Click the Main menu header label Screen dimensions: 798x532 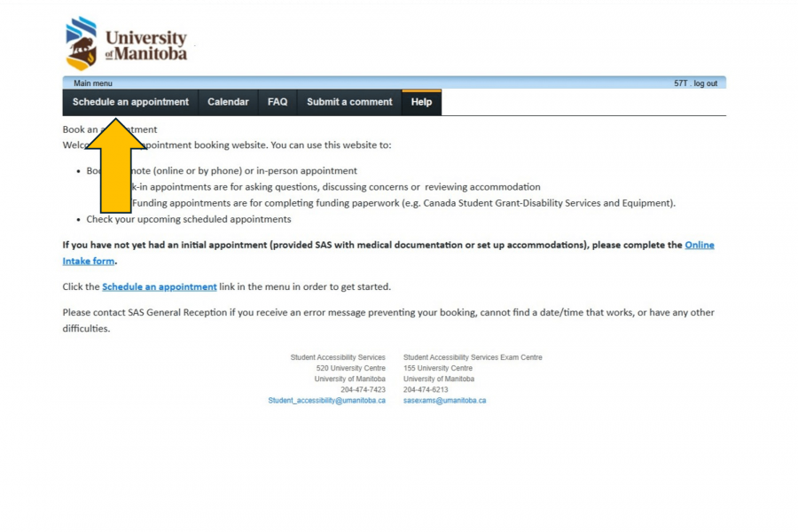tap(93, 83)
